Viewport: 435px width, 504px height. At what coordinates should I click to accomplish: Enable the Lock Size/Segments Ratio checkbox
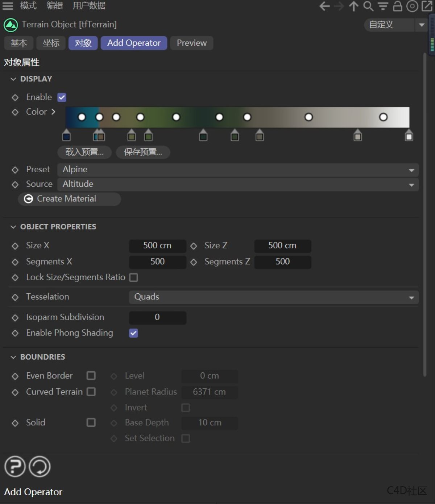[133, 277]
